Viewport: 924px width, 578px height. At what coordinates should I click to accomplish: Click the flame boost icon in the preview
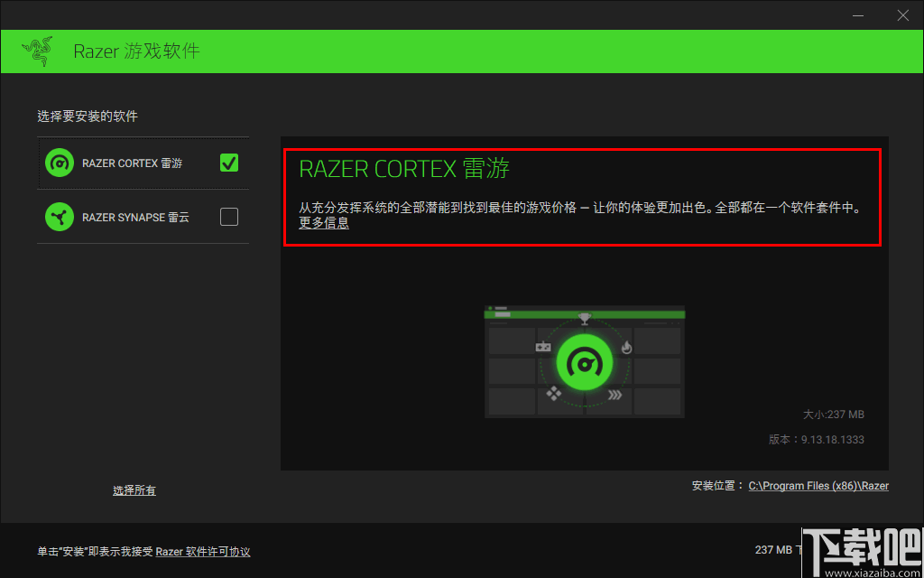626,347
